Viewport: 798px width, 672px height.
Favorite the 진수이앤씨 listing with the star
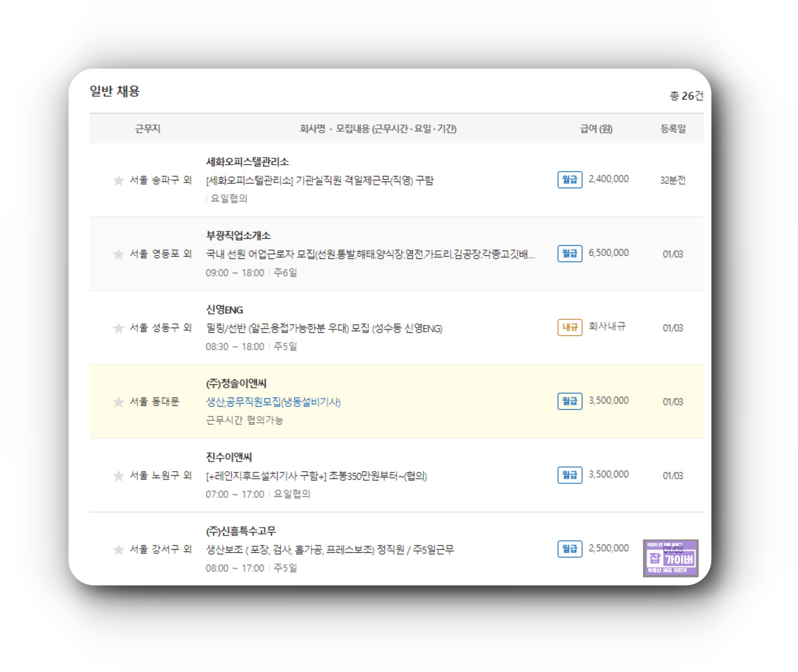[x=119, y=476]
